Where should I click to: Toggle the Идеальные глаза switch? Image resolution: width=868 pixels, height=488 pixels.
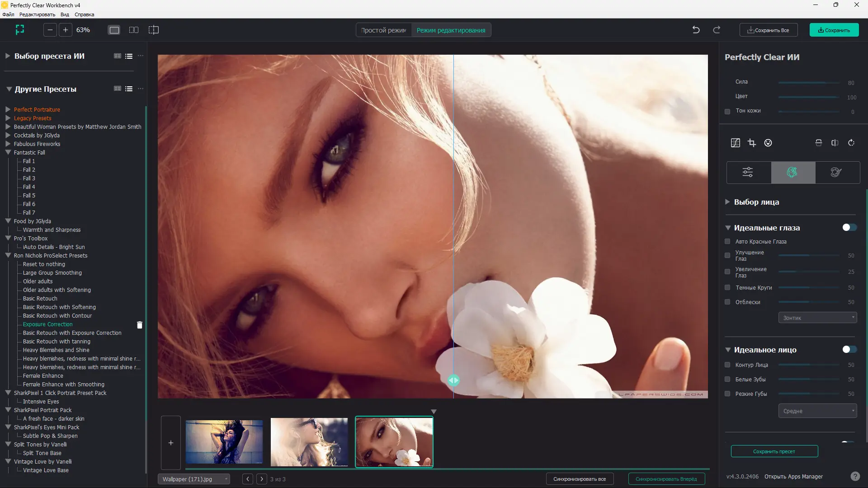coord(849,228)
